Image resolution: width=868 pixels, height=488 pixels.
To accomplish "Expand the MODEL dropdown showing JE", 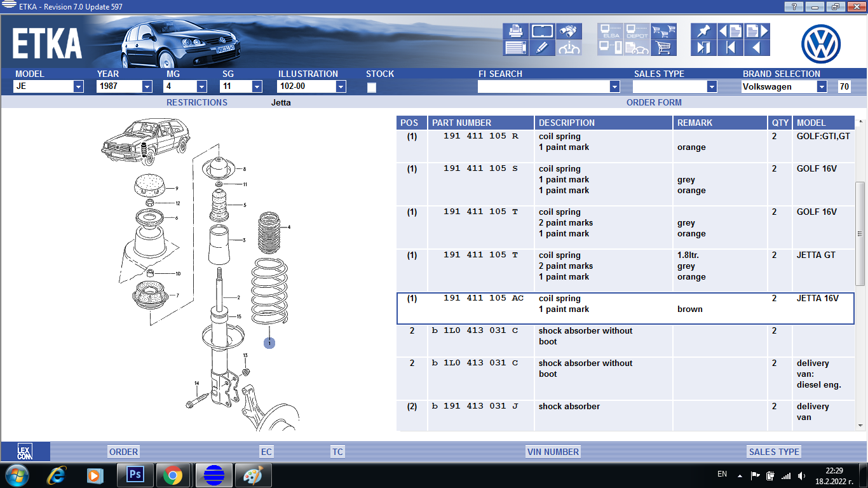I will pyautogui.click(x=78, y=86).
